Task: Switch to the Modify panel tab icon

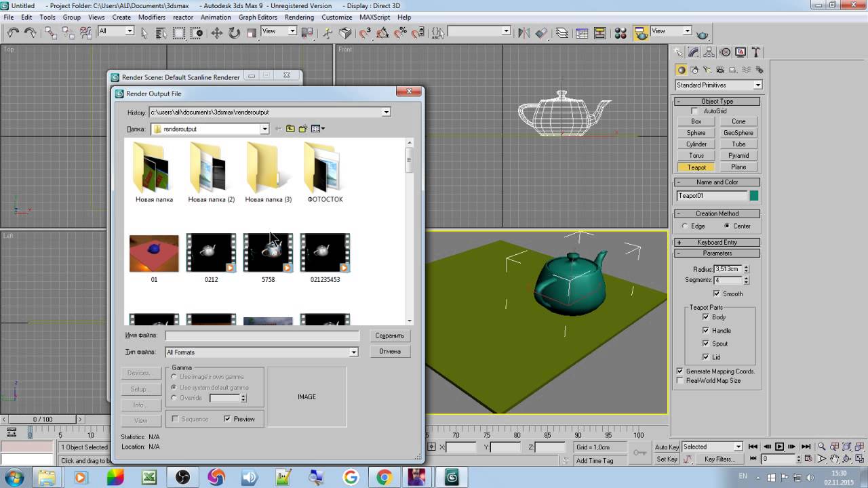Action: (x=693, y=52)
